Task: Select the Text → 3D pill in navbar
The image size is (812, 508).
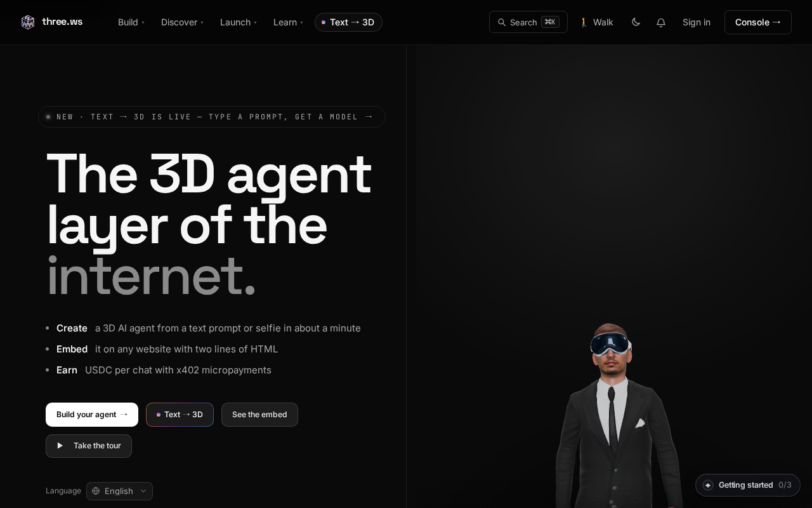Action: [348, 22]
